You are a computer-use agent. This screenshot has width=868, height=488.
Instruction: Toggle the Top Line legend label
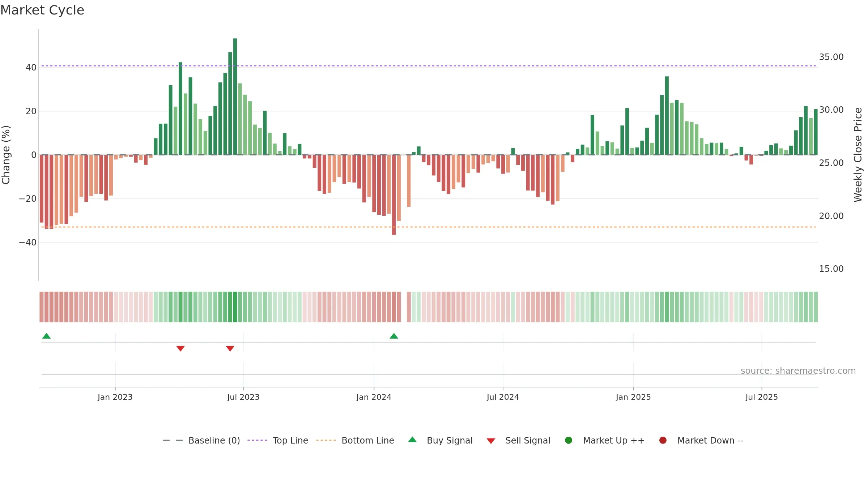290,440
